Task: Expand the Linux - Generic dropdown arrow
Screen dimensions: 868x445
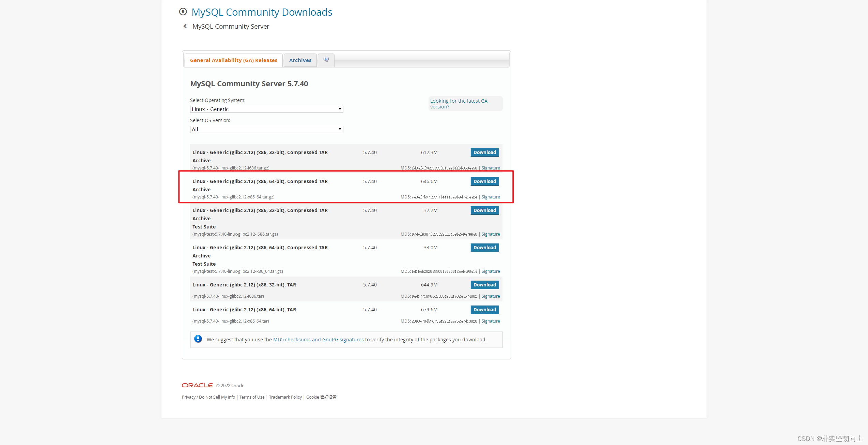Action: [340, 109]
